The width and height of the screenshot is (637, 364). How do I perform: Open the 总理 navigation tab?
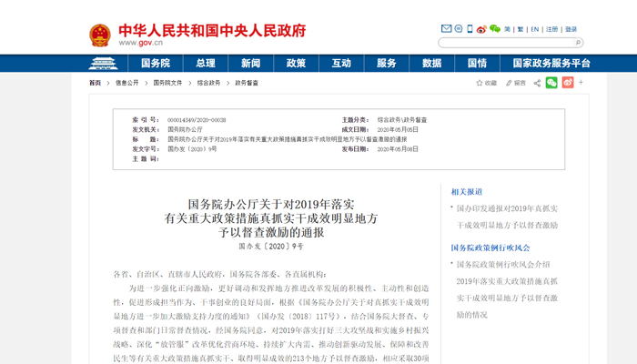pos(206,64)
